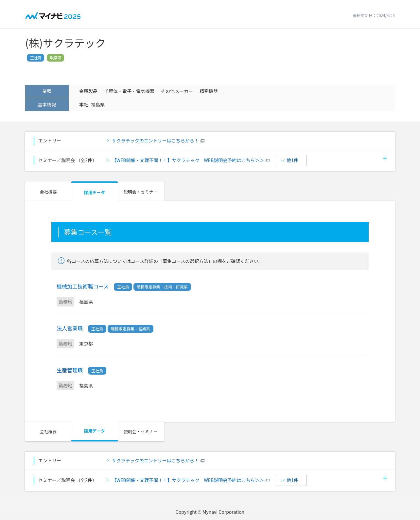420x520 pixels.
Task: Click external-link icon beside top エントリー link
Action: pos(202,141)
